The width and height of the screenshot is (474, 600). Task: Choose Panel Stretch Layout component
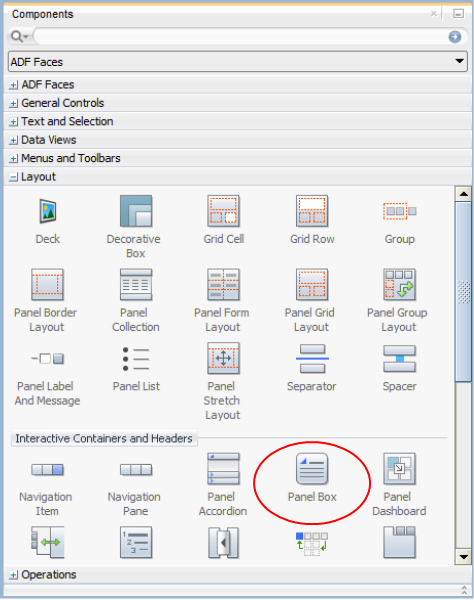point(222,382)
